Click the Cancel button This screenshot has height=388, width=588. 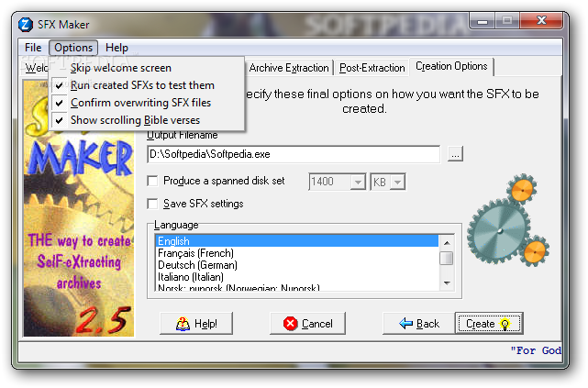coord(307,324)
